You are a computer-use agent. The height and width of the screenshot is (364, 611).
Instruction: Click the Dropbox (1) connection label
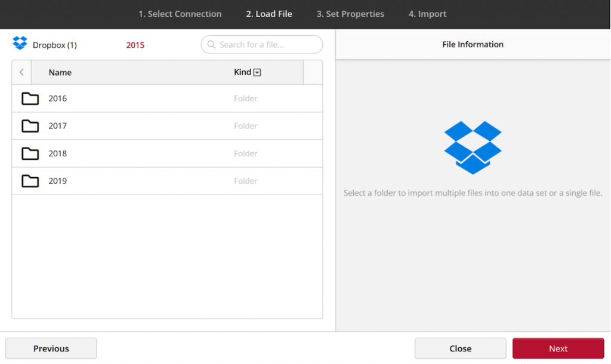[54, 45]
